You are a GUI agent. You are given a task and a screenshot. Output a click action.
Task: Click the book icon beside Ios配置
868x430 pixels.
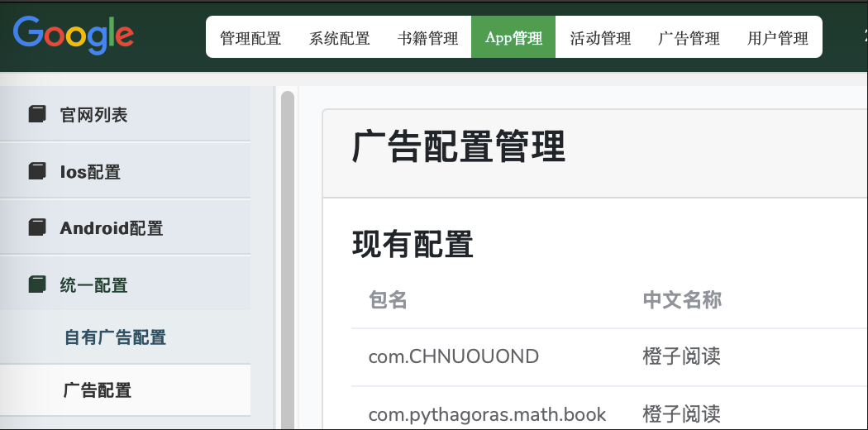coord(37,171)
